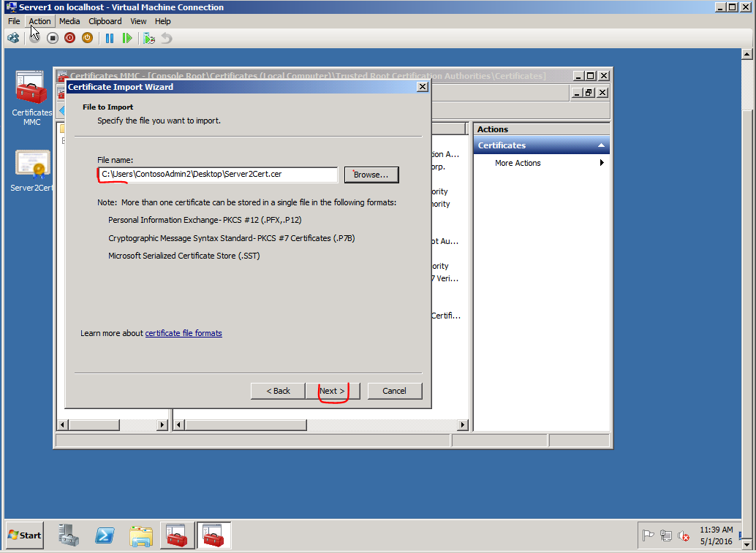Open File Explorer from the taskbar
Screen dimensions: 756x553
pos(141,535)
